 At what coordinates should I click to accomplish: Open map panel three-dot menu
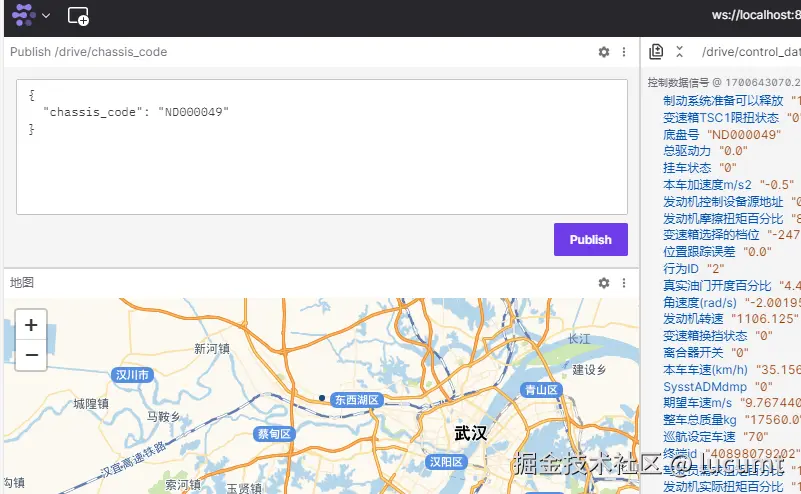tap(624, 283)
